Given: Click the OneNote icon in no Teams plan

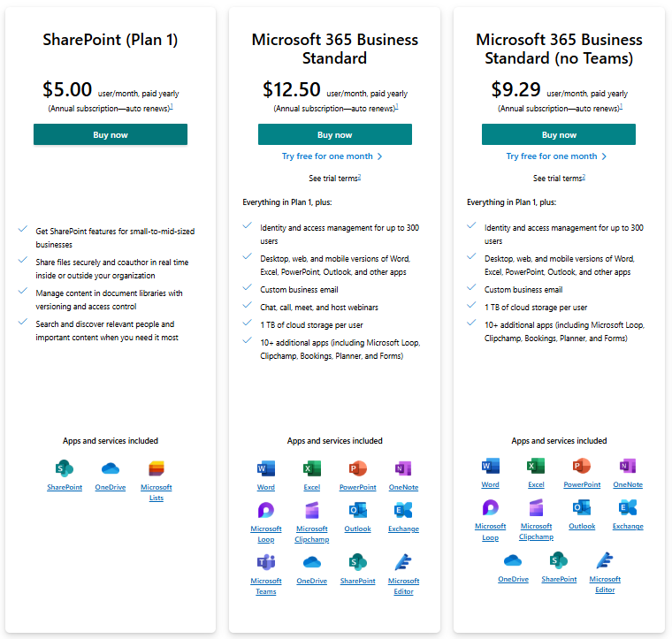Looking at the screenshot, I should tap(628, 466).
